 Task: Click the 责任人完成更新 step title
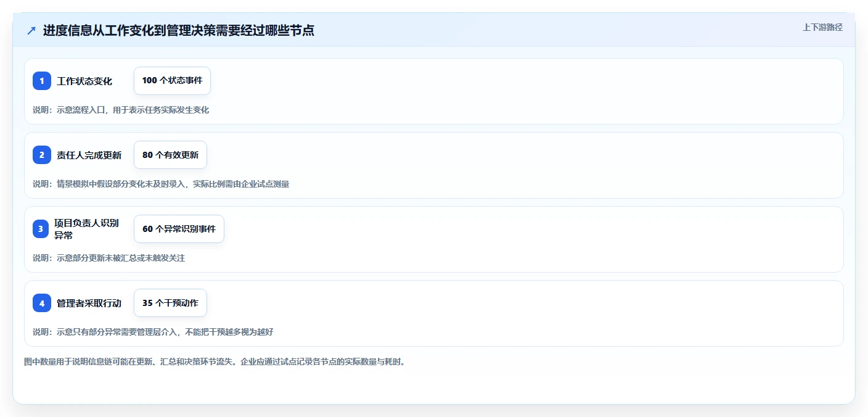tap(89, 155)
